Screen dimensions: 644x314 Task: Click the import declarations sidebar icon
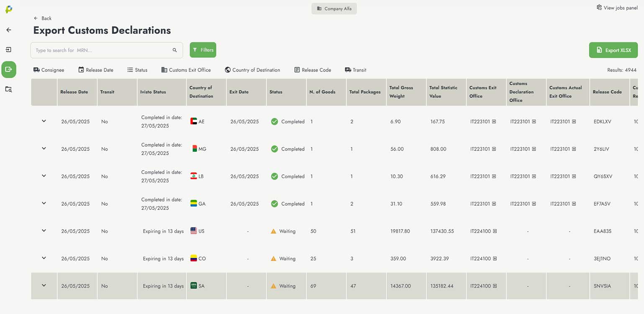(x=8, y=50)
